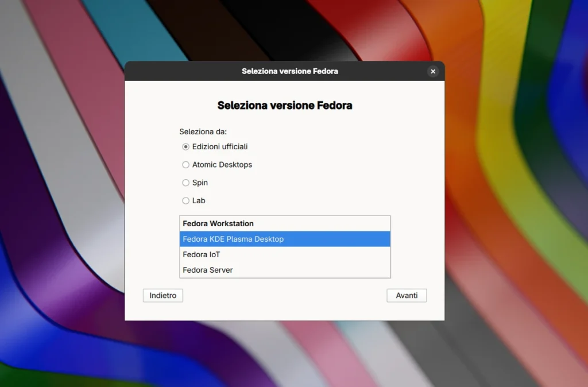Select the Edizioni ufficiali radio button
Viewport: 588px width, 387px height.
[185, 146]
